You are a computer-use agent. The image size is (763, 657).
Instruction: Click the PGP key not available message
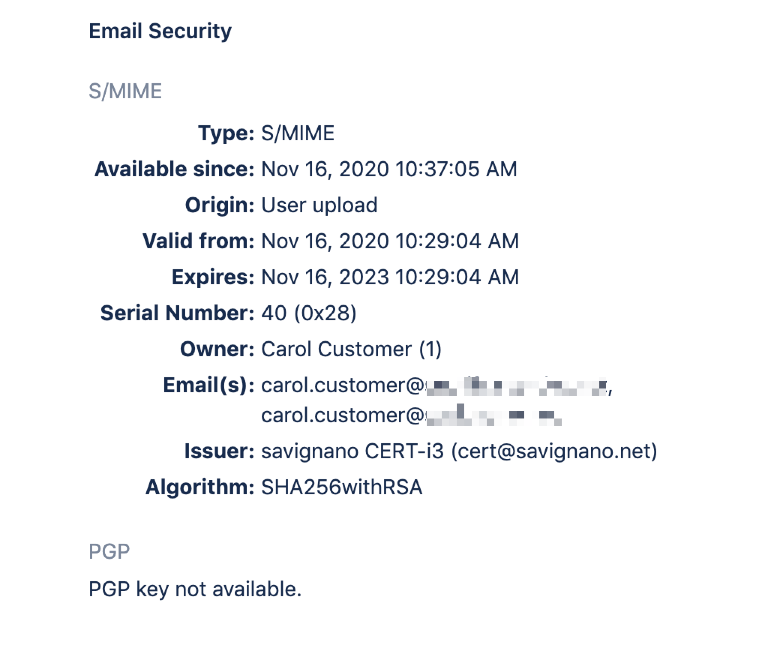(195, 589)
